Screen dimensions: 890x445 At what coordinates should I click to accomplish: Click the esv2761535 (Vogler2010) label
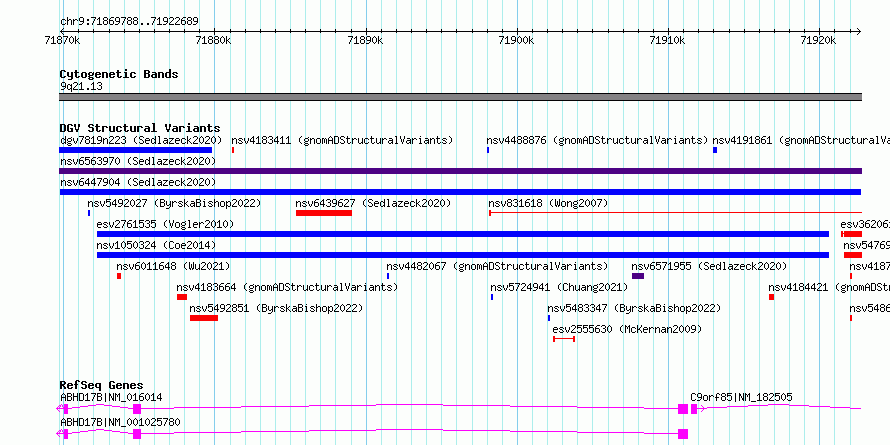(x=165, y=224)
